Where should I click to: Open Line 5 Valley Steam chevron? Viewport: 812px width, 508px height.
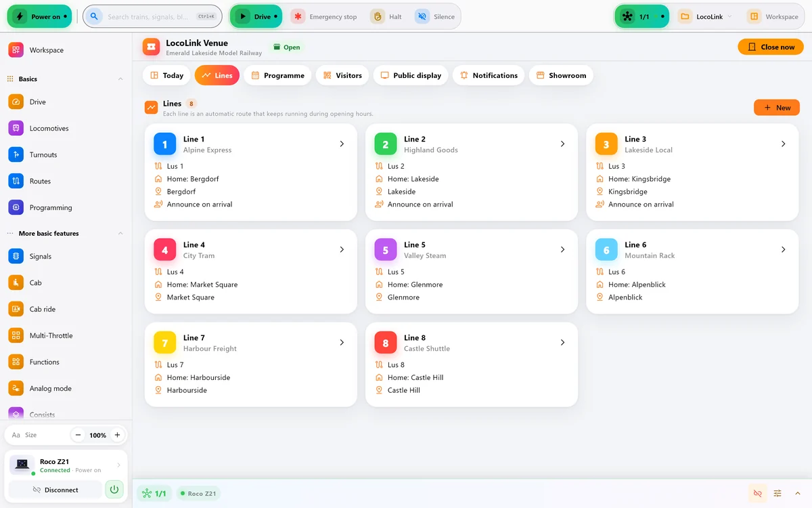click(562, 249)
